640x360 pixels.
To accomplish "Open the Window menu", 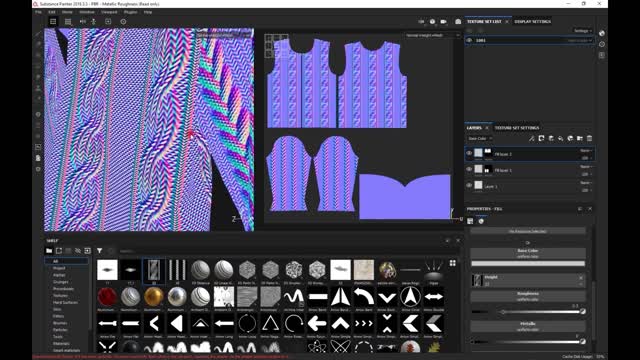I will point(87,12).
